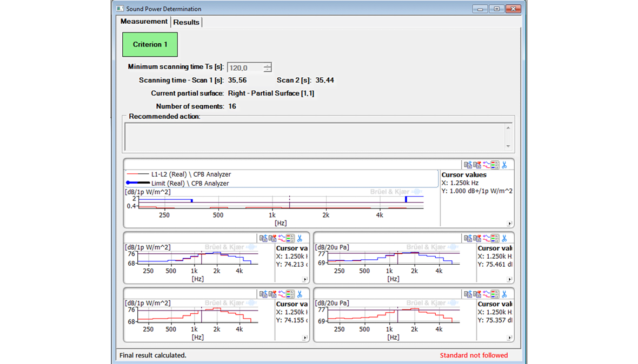This screenshot has height=364, width=638.
Task: Toggle the legend display in the L1-L2 graph
Action: [495, 165]
